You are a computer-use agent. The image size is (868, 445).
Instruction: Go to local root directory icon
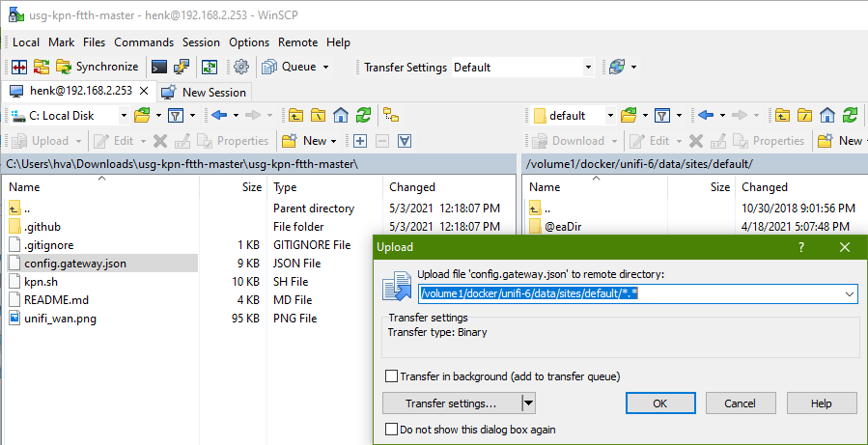tap(318, 116)
